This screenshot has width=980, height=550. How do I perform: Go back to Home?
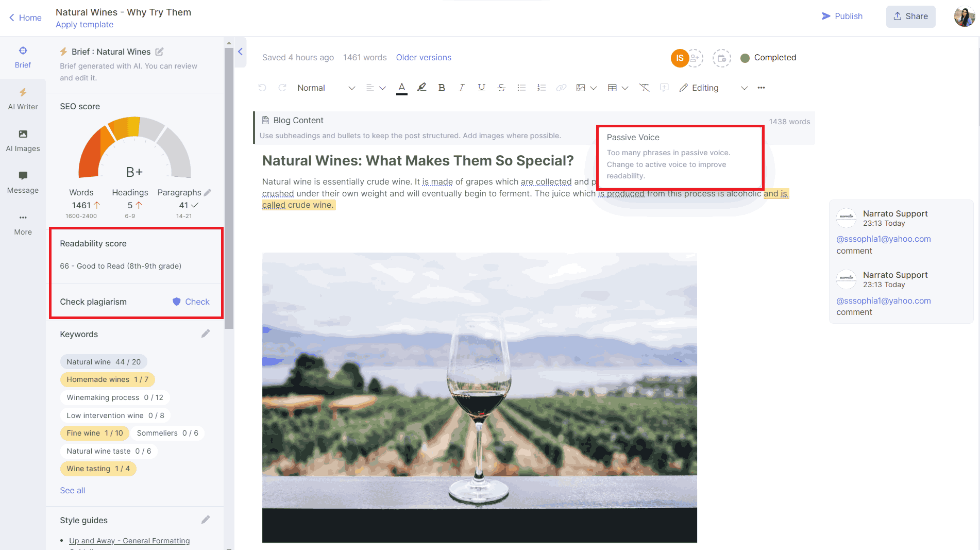coord(25,18)
